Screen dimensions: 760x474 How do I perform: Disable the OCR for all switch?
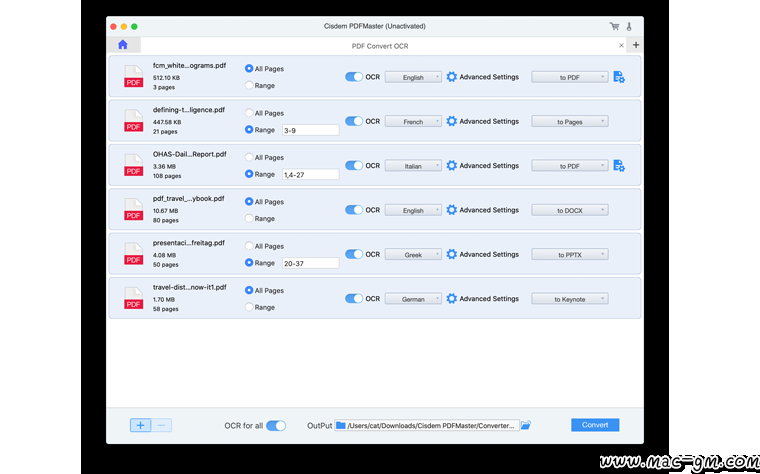click(276, 426)
